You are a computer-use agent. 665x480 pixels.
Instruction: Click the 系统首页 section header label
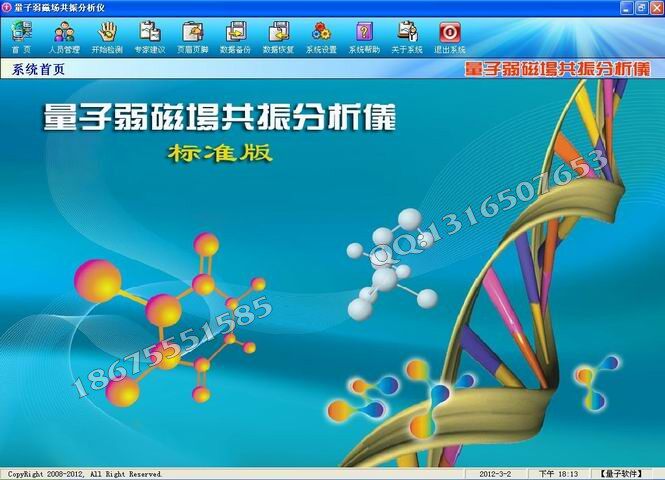click(38, 70)
